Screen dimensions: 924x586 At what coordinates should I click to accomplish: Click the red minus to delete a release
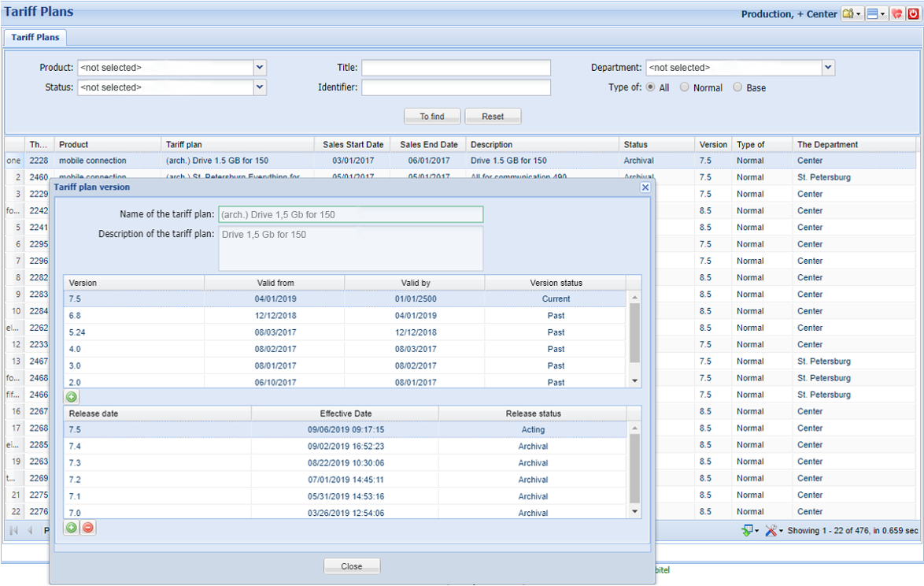pos(87,527)
